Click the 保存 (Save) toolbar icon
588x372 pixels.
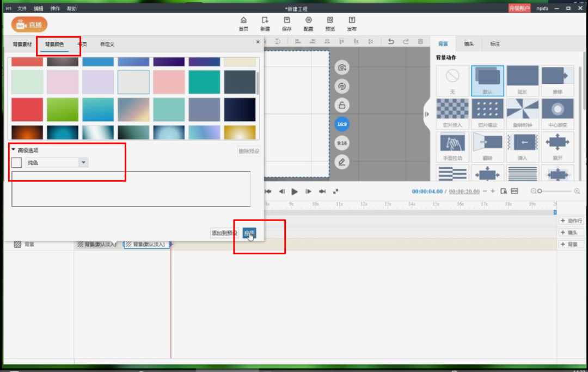287,23
